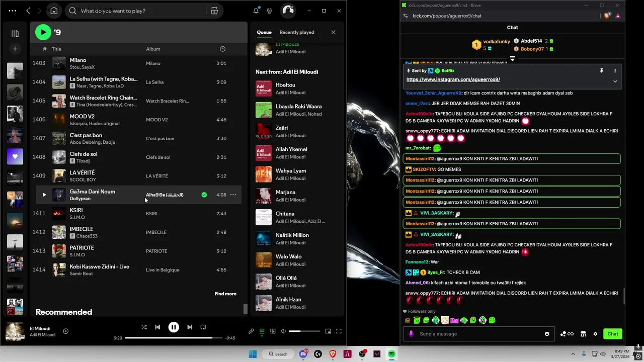This screenshot has width=644, height=362.
Task: Switch to the Queue tab
Action: (x=264, y=32)
